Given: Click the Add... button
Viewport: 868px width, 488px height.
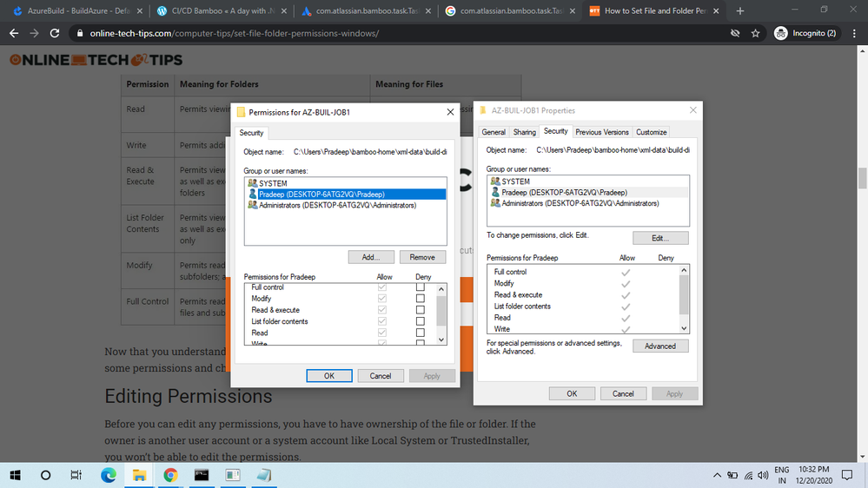Looking at the screenshot, I should coord(371,257).
